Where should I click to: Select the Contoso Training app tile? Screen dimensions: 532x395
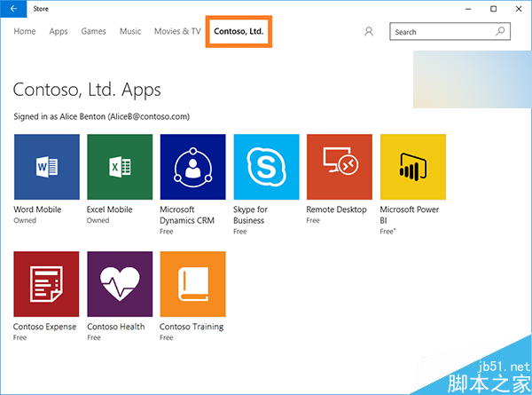pos(192,284)
